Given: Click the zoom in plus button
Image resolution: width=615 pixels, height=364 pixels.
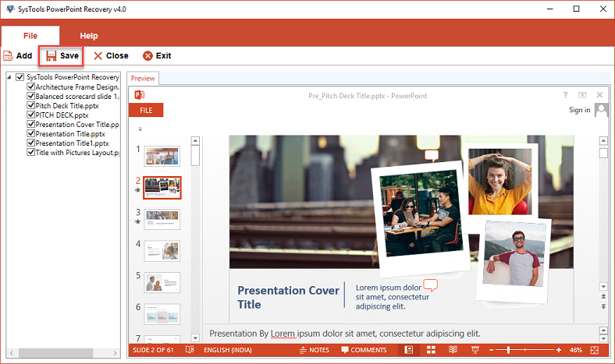Looking at the screenshot, I should pyautogui.click(x=559, y=350).
